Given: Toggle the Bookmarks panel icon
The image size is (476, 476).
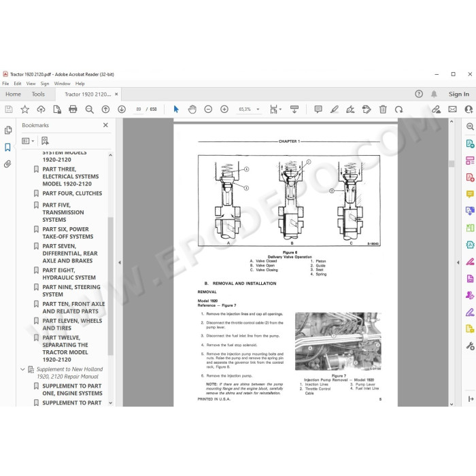Looking at the screenshot, I should click(x=8, y=148).
